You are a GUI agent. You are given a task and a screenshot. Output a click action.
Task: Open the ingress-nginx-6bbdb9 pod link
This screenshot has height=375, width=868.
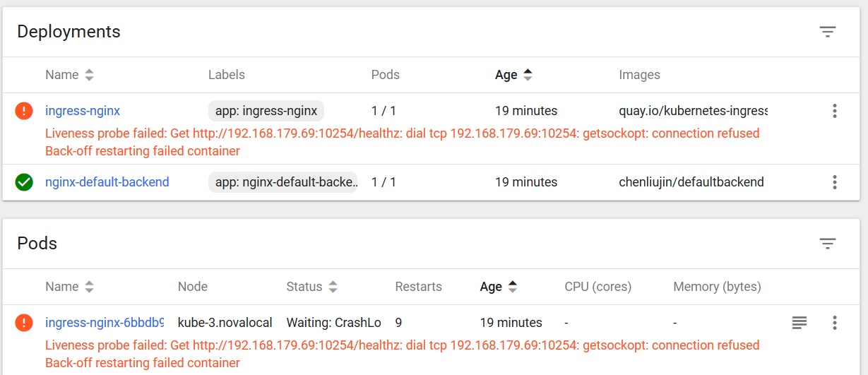click(x=104, y=323)
